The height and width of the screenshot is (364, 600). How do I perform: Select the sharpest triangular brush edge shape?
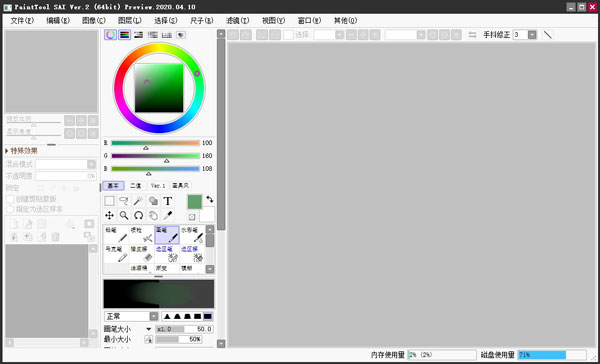click(167, 317)
